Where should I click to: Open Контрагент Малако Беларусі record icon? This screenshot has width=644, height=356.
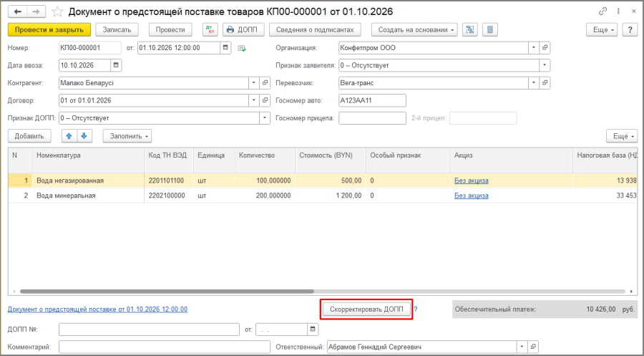tap(265, 82)
